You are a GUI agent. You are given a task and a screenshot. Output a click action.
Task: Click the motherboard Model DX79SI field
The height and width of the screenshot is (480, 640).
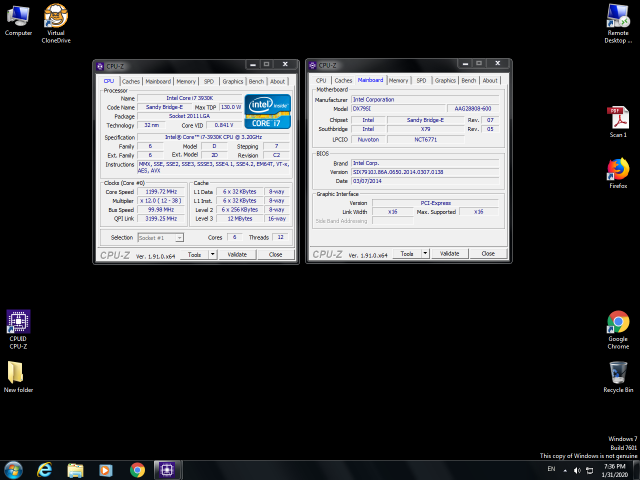click(398, 109)
